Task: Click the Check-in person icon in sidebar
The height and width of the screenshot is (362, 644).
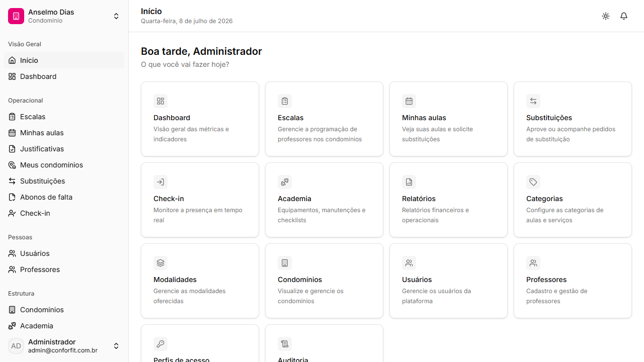Action: coord(12,213)
